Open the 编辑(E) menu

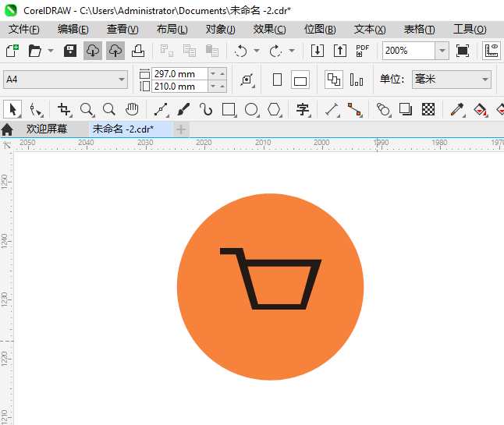[73, 29]
